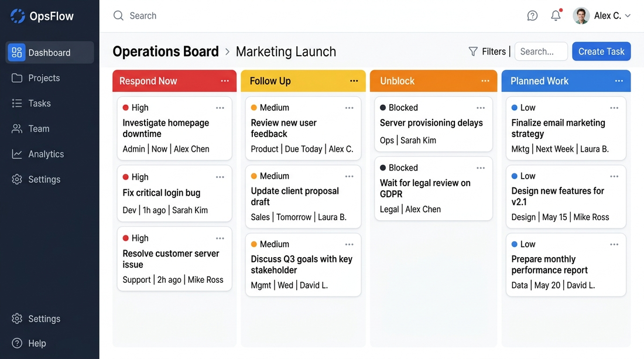Click the Operations Board breadcrumb link
The height and width of the screenshot is (359, 644).
click(166, 52)
